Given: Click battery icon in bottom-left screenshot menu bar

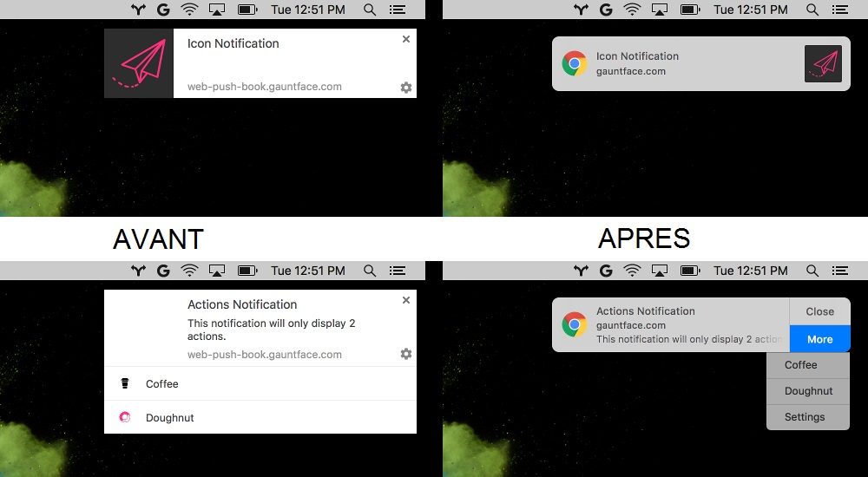Looking at the screenshot, I should (x=247, y=271).
